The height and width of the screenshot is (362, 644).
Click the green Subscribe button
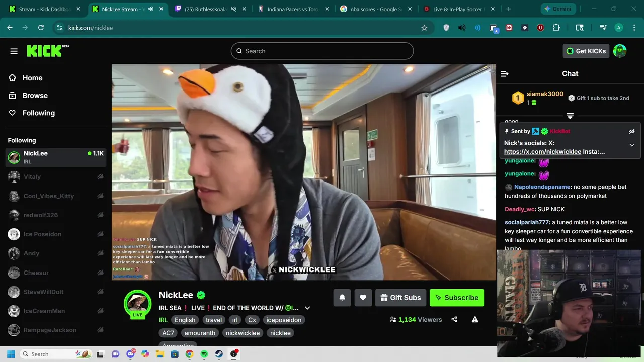click(457, 298)
